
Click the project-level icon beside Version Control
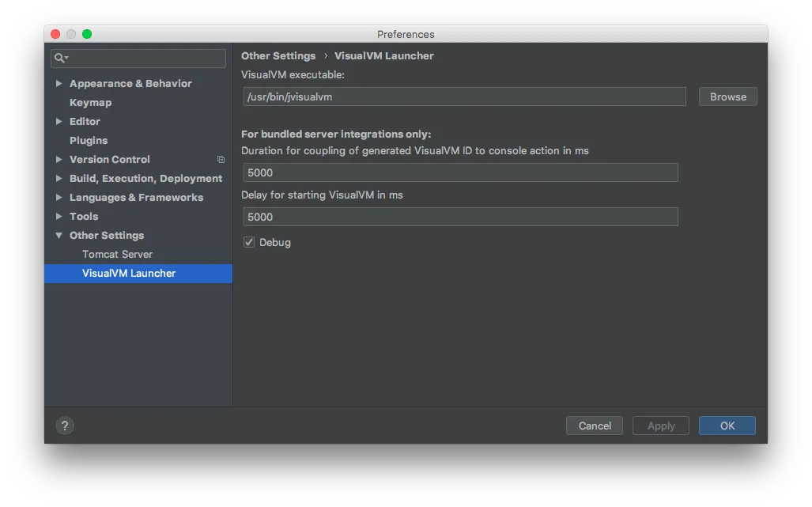[x=221, y=160]
